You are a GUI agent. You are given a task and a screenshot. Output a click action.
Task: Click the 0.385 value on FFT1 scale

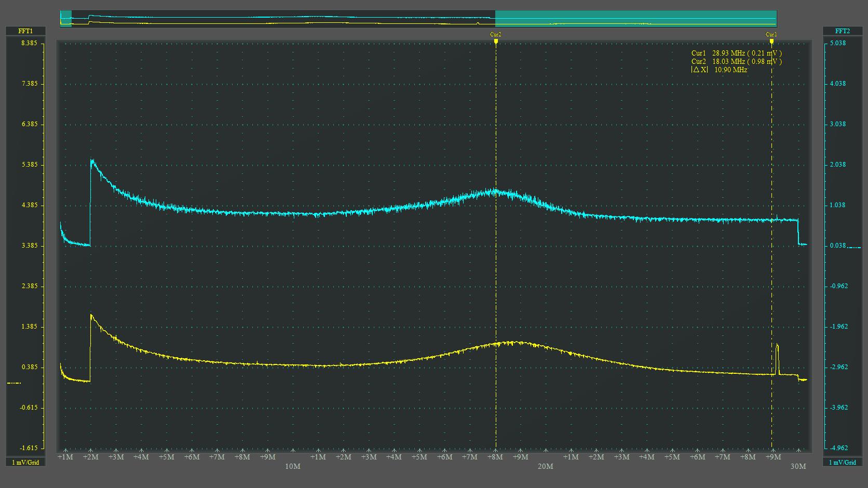coord(29,367)
